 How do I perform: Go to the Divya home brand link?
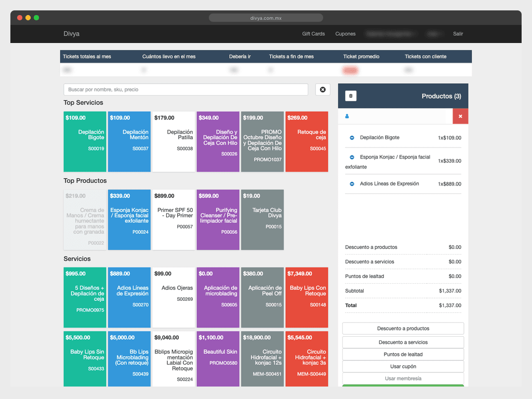(x=71, y=34)
